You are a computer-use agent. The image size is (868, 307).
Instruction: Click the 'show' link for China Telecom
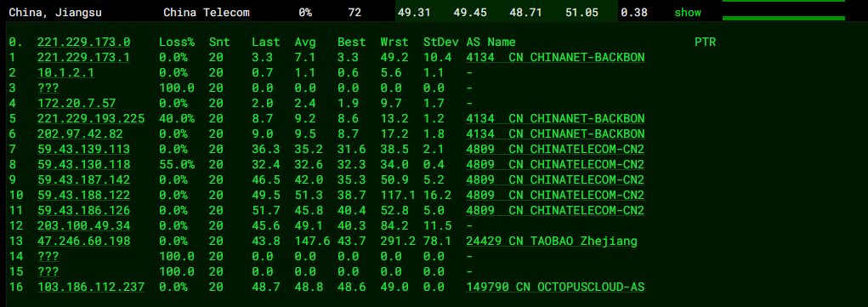[688, 12]
